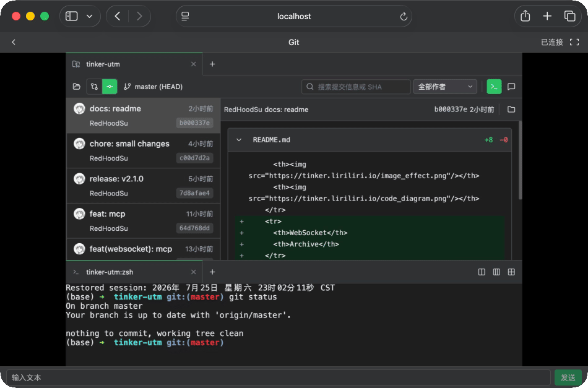Viewport: 588px width, 388px height.
Task: Focus the commit message or SHA search box
Action: click(356, 87)
